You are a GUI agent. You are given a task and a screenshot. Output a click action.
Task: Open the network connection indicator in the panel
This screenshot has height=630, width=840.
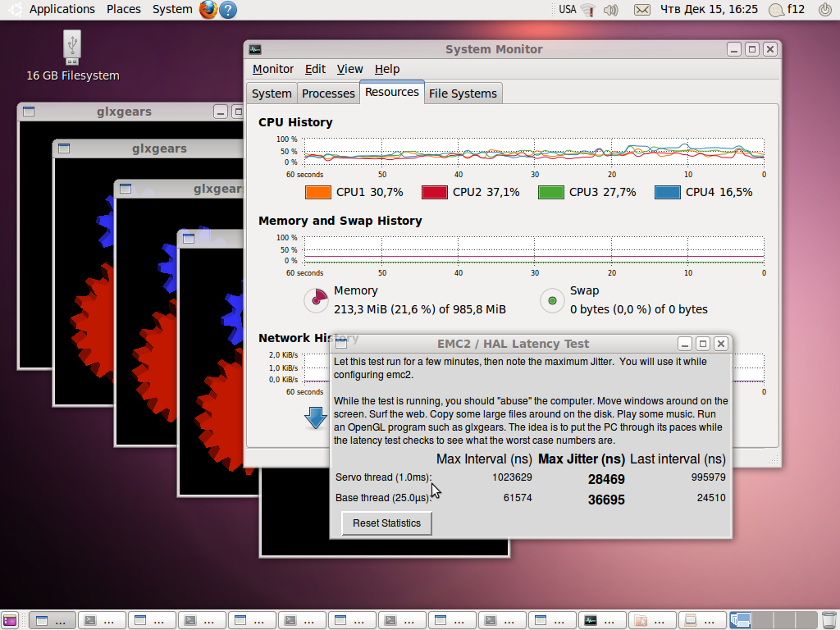click(588, 10)
